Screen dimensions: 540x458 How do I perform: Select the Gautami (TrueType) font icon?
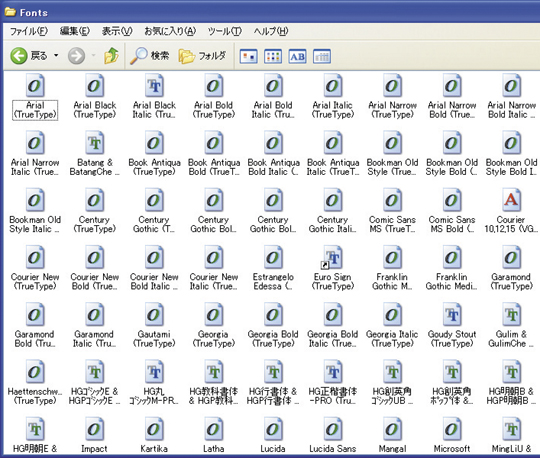pos(154,315)
